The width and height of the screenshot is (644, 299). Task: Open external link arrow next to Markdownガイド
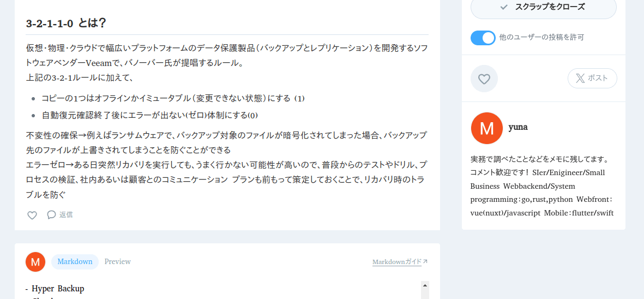tap(425, 261)
